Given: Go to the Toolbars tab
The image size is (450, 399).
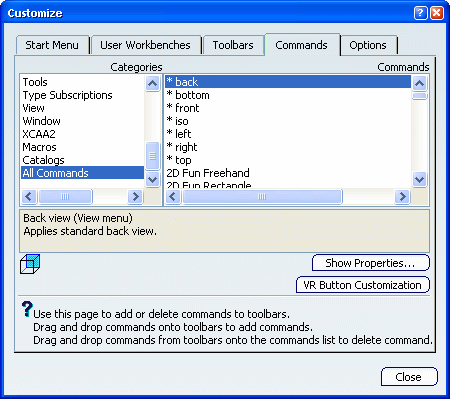Looking at the screenshot, I should 233,45.
